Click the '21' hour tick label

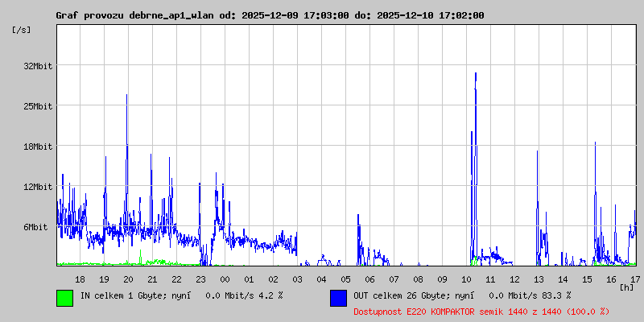152,279
